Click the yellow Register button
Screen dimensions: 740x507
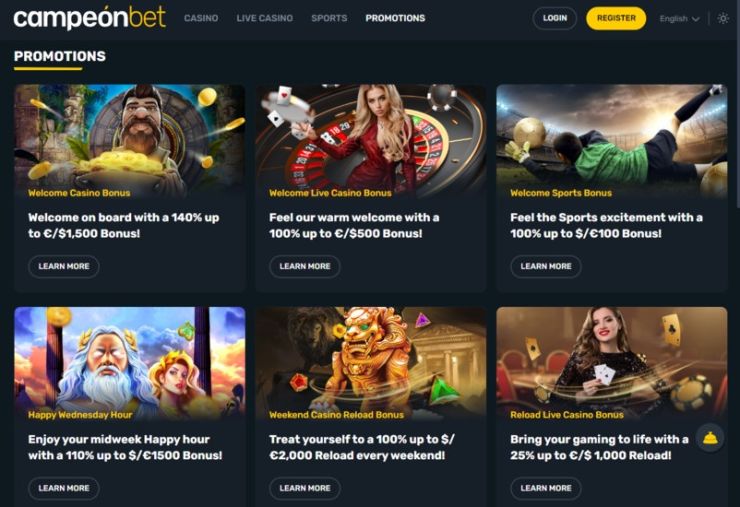click(616, 18)
